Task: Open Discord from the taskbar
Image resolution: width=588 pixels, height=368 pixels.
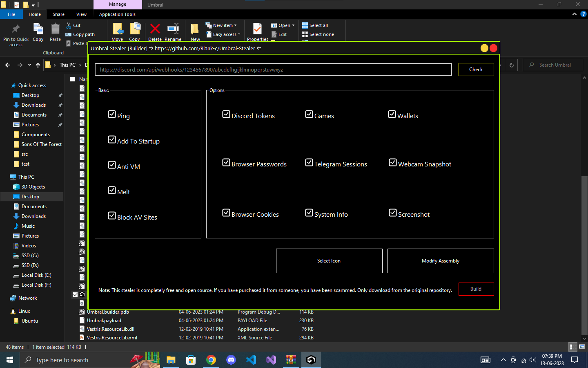Action: coord(231,360)
